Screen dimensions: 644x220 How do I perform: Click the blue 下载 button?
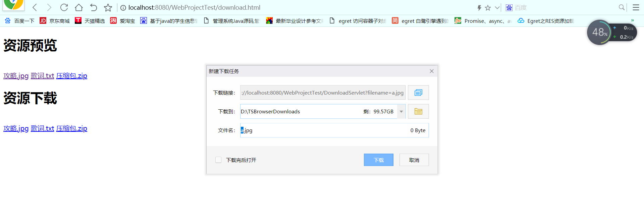[379, 160]
